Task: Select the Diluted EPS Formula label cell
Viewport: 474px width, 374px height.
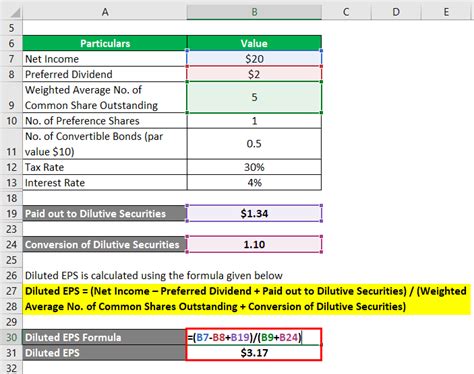Action: 105,337
